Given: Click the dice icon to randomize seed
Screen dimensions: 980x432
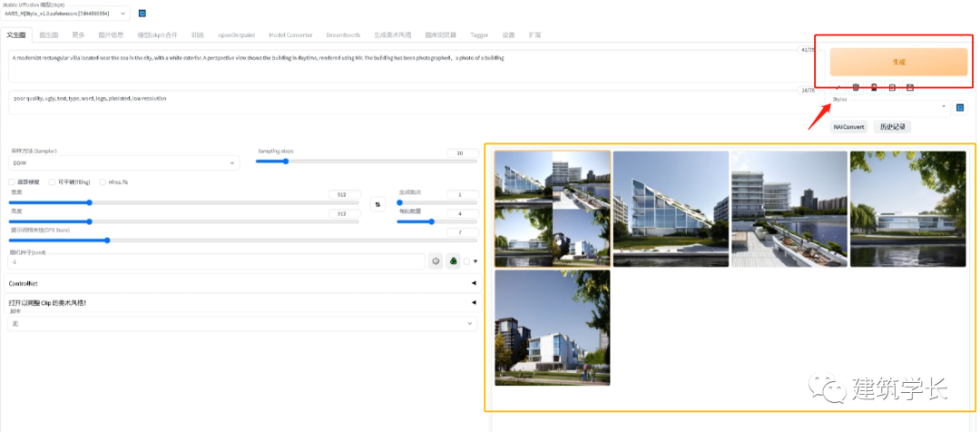Looking at the screenshot, I should pos(436,261).
